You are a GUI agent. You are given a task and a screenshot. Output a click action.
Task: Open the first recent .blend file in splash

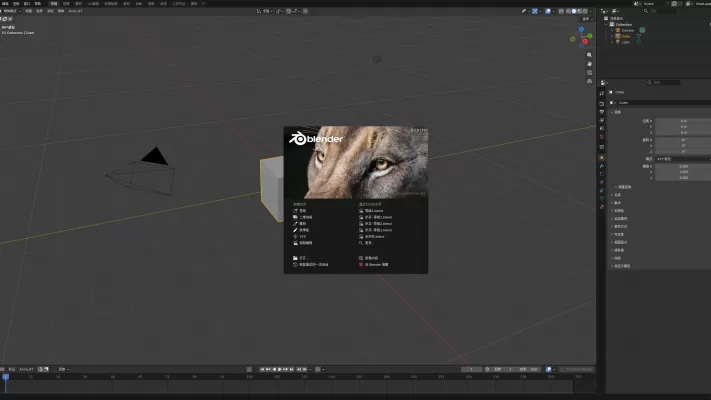(x=371, y=211)
